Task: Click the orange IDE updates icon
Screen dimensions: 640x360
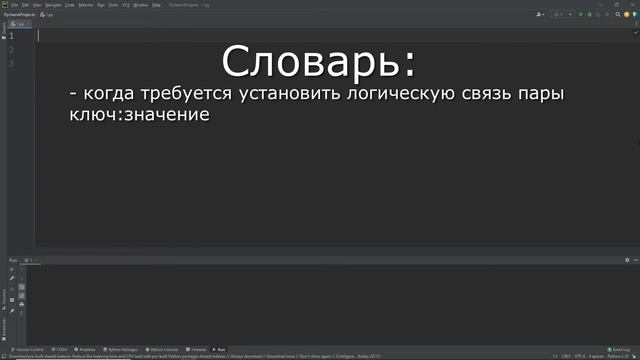Action: click(627, 14)
